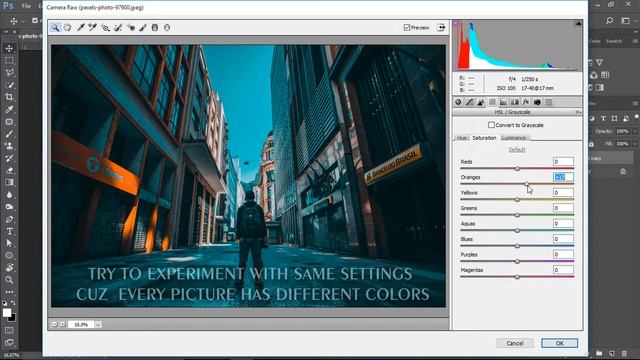640x360 pixels.
Task: Click the Default link
Action: [517, 150]
